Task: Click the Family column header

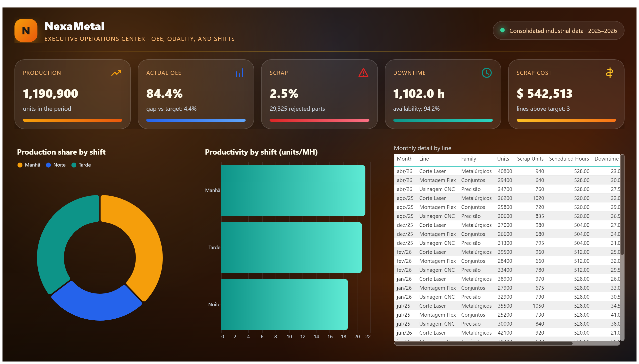Action: (x=469, y=159)
